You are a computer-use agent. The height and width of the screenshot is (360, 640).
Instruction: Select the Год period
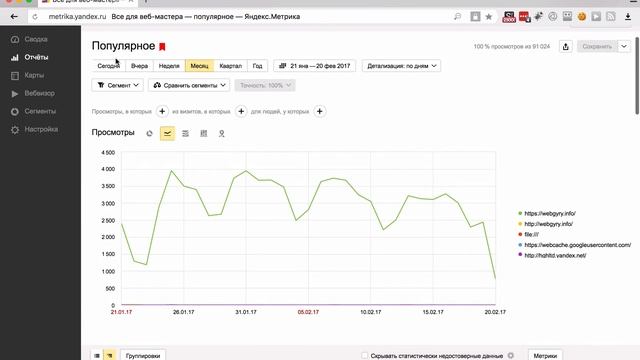point(258,66)
